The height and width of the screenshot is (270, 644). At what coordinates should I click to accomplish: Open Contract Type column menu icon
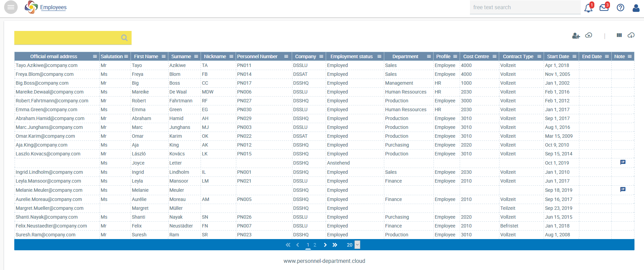[539, 56]
